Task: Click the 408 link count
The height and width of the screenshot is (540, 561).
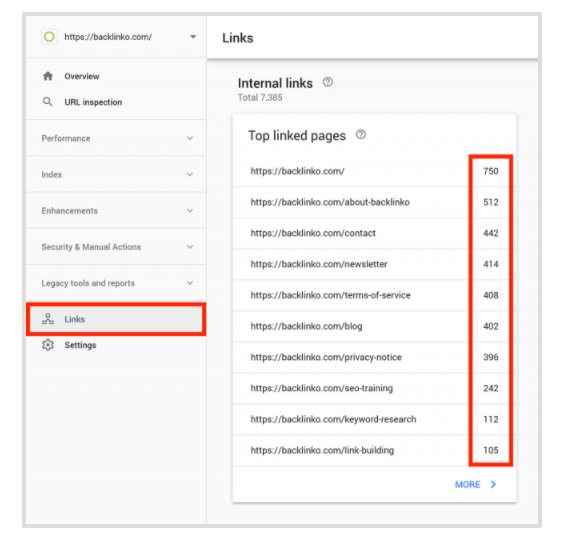Action: pos(491,295)
